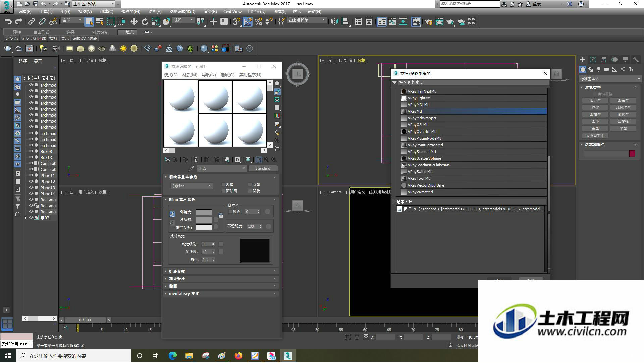The width and height of the screenshot is (644, 363).
Task: Click the material eyedropper pick icon
Action: (192, 168)
